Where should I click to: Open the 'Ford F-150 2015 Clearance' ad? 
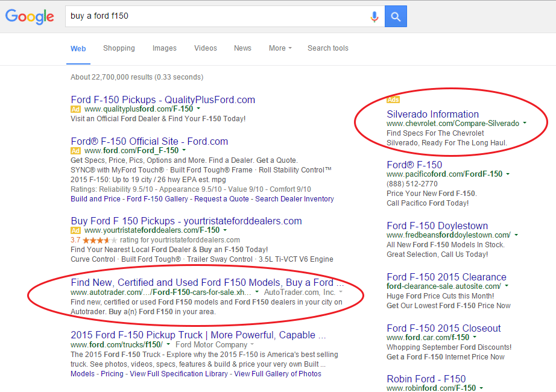[x=446, y=277]
